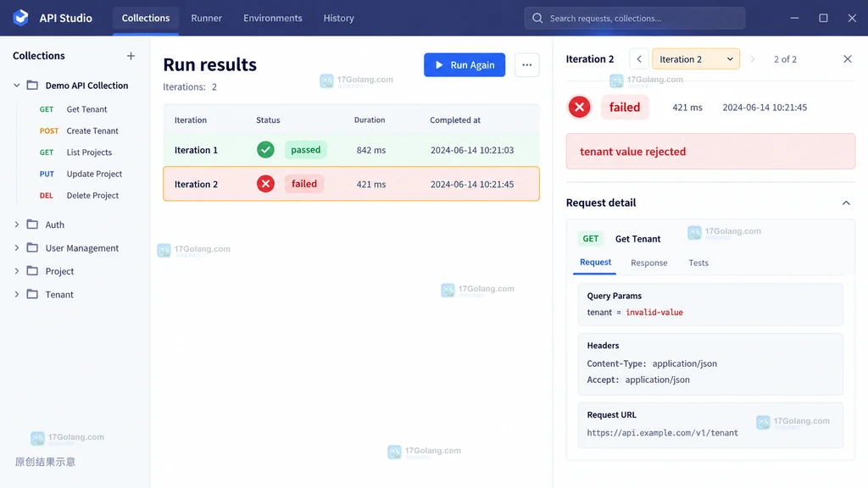This screenshot has height=488, width=868.
Task: Click the Tenant folder icon
Action: point(33,294)
